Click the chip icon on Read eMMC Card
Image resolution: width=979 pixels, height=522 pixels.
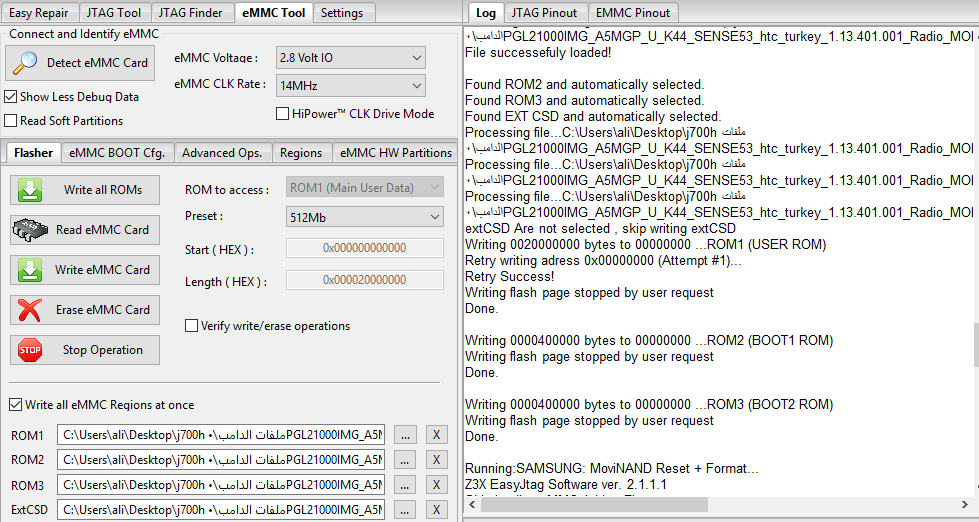point(30,230)
